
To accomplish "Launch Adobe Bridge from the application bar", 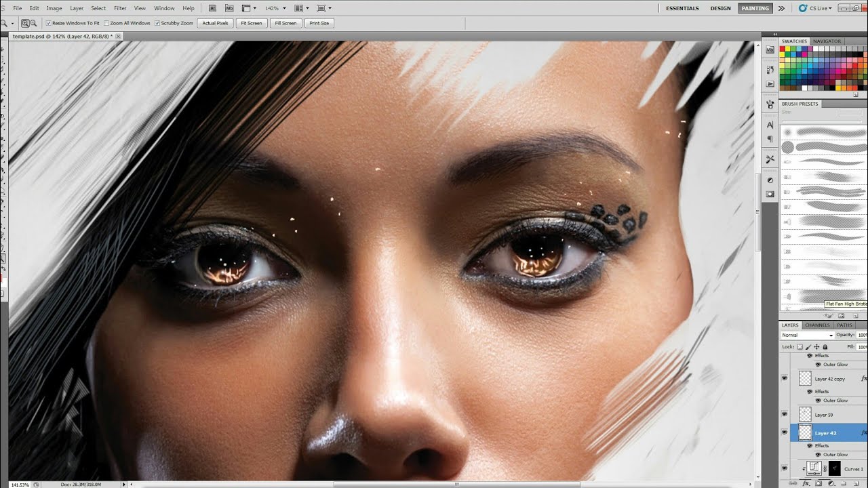I will (x=212, y=8).
